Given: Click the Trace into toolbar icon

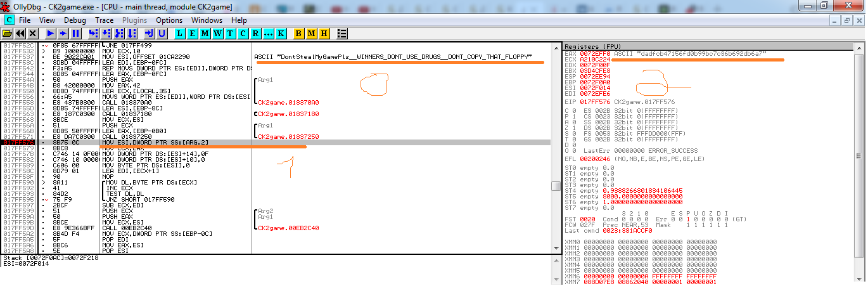Looking at the screenshot, I should 119,33.
